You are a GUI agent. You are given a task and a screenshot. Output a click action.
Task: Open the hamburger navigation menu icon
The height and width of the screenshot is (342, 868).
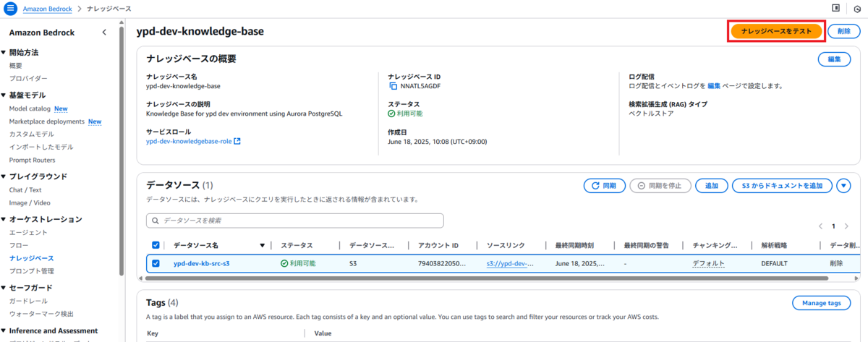coord(10,8)
